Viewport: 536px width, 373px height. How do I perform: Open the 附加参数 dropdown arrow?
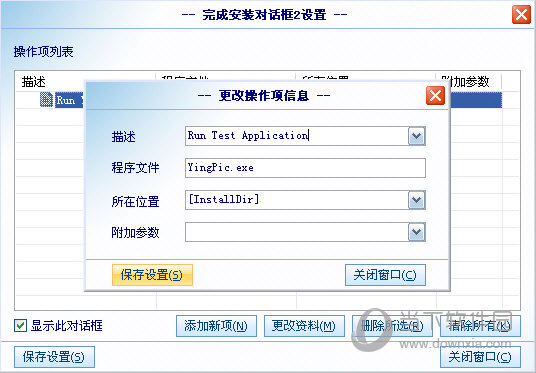pyautogui.click(x=416, y=232)
